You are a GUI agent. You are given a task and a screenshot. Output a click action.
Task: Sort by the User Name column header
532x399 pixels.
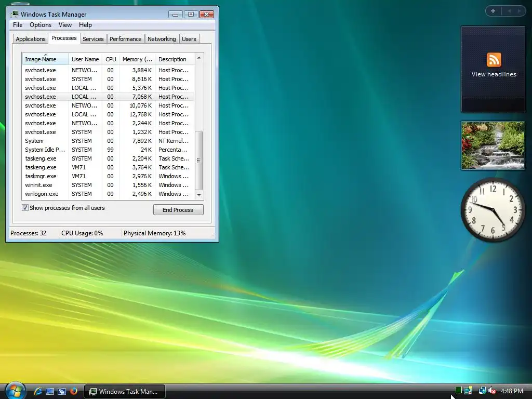85,59
